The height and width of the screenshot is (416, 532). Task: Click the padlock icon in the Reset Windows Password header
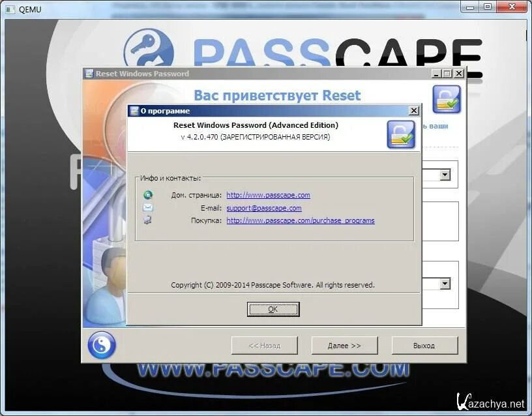click(x=447, y=99)
